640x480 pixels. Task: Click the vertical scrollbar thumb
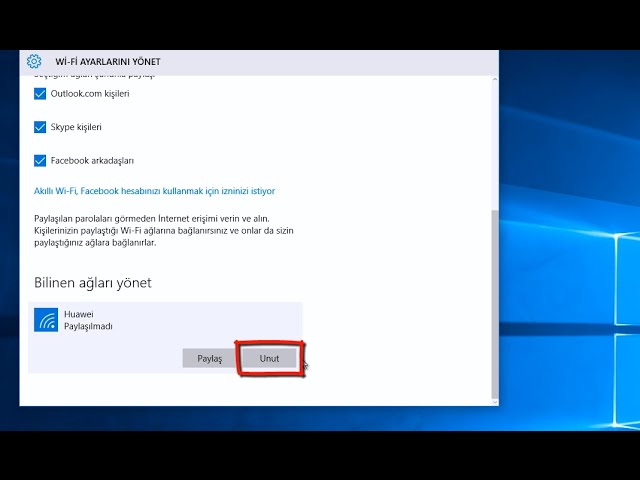pyautogui.click(x=495, y=303)
